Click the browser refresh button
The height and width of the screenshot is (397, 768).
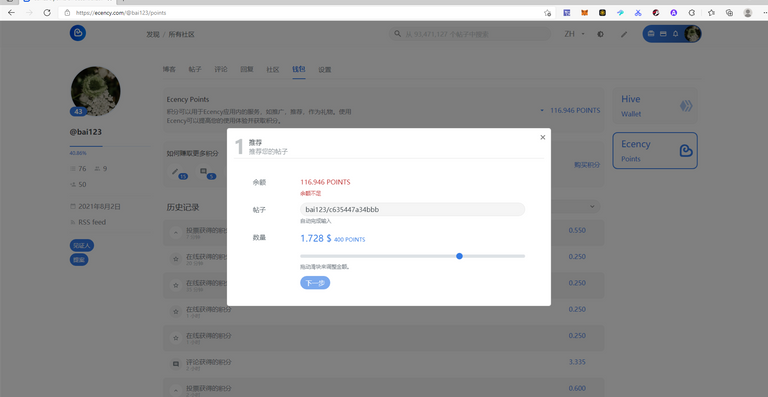point(47,13)
